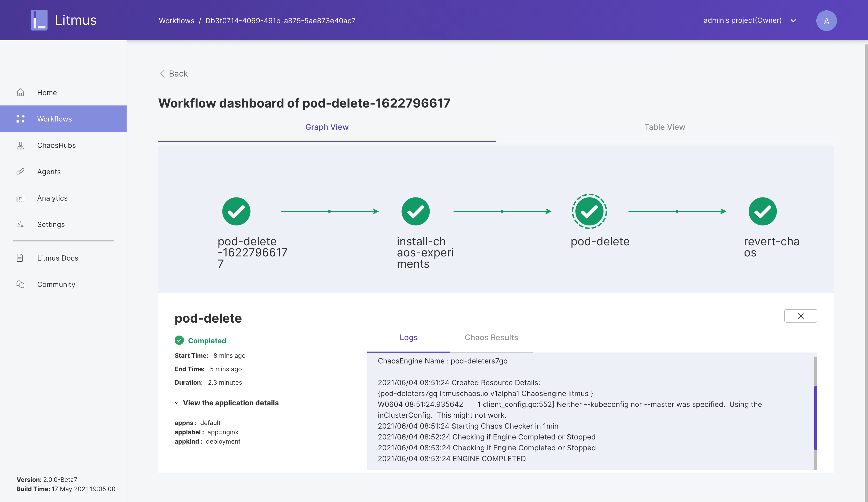Viewport: 868px width, 502px height.
Task: Click Workflows in the breadcrumb
Action: 176,21
